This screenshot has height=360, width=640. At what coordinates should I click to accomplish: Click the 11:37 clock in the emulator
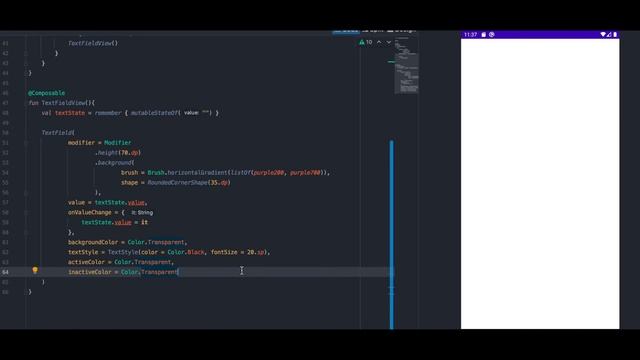tap(470, 35)
